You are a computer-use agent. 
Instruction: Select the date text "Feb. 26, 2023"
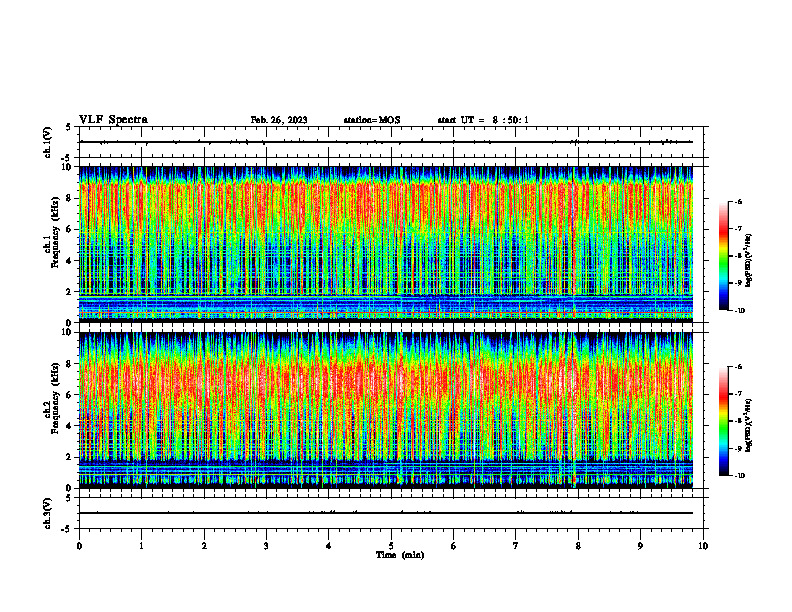point(279,120)
